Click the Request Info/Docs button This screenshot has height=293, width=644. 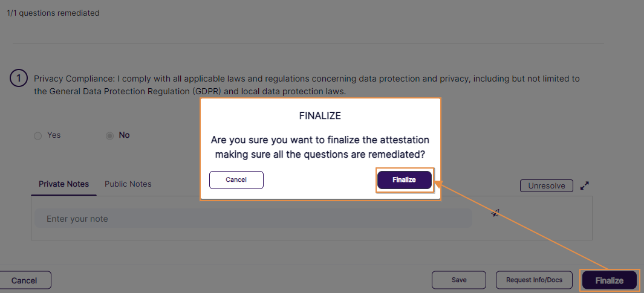pyautogui.click(x=534, y=280)
